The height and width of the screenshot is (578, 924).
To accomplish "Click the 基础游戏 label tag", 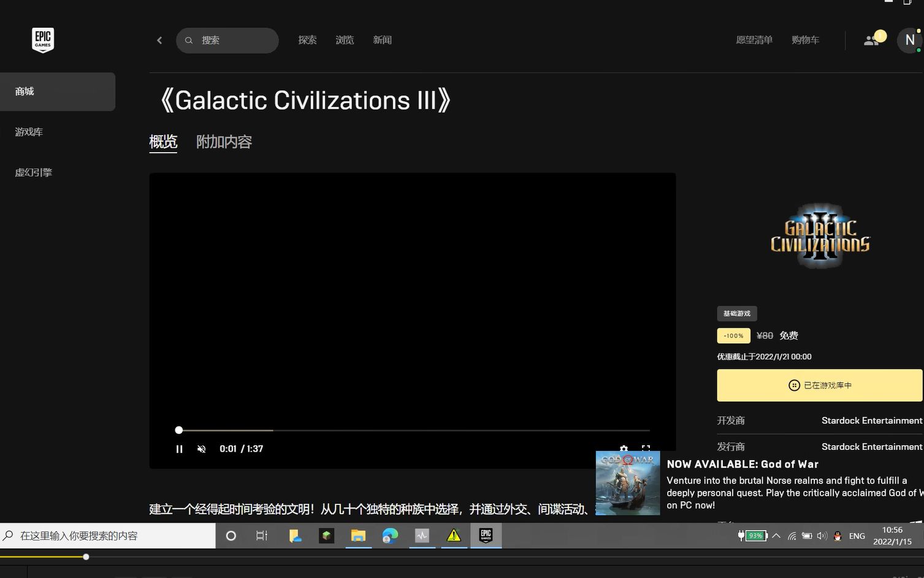I will coord(737,314).
